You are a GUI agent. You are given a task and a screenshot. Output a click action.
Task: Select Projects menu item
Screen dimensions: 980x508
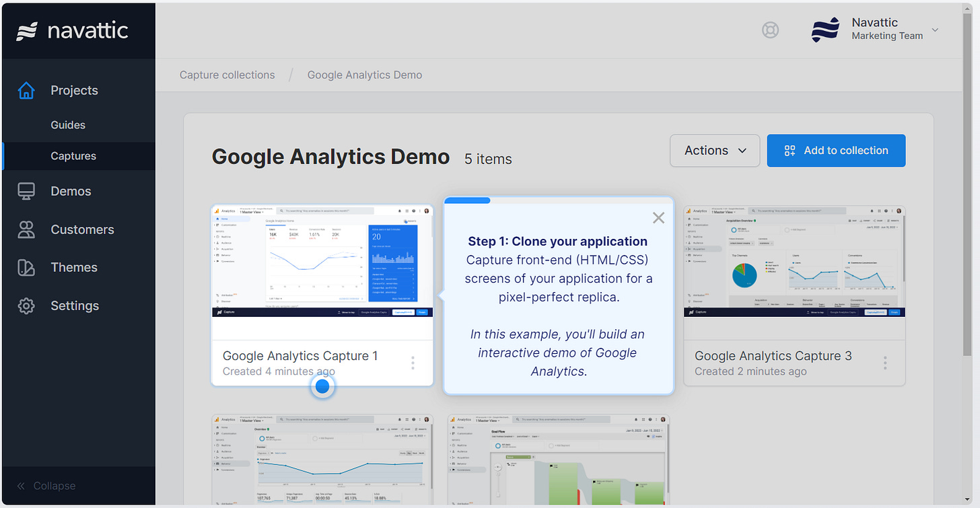click(74, 90)
